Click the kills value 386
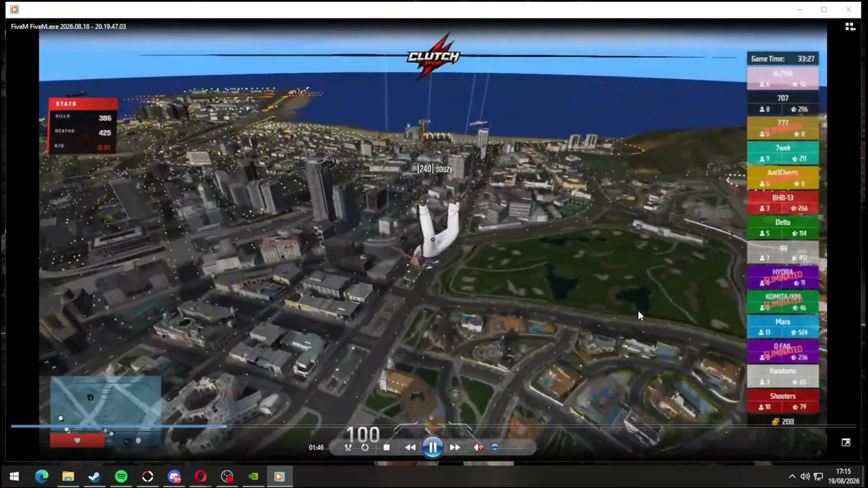The height and width of the screenshot is (488, 868). pos(104,118)
